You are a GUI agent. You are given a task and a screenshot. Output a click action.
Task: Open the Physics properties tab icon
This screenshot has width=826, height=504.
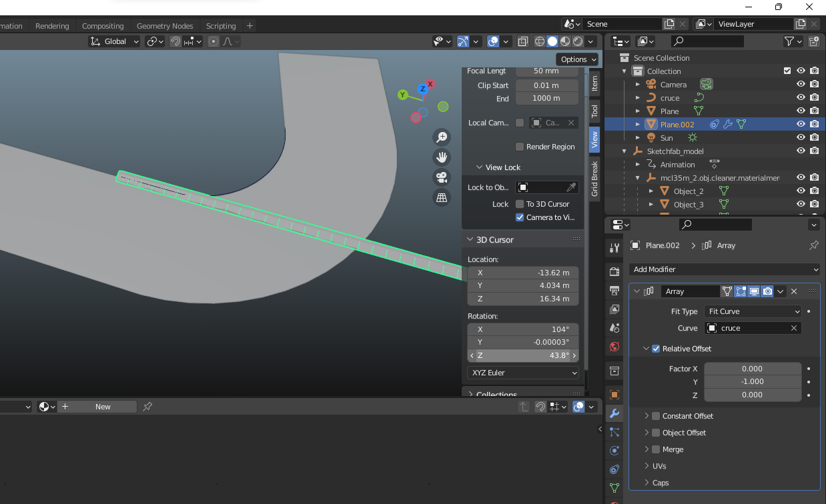[614, 451]
